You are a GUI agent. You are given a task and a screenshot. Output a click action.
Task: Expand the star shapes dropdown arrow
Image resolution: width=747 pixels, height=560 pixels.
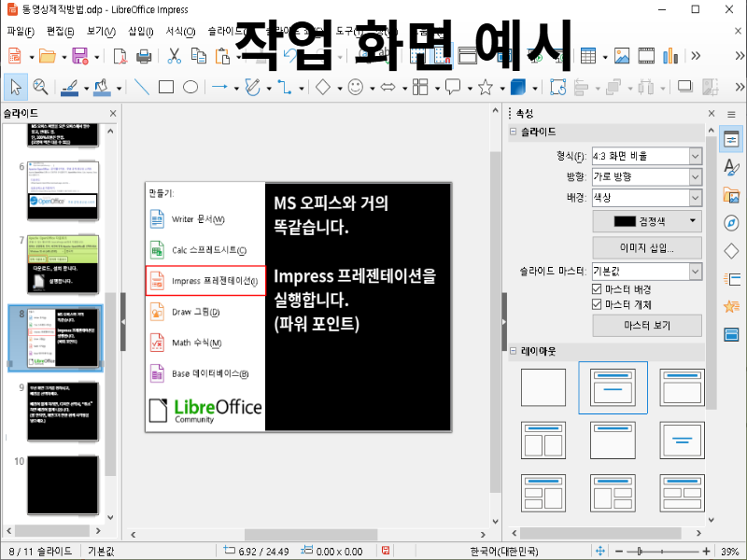coord(502,88)
